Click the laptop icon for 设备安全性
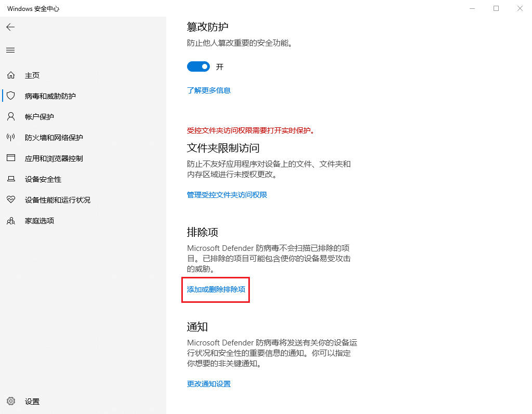532x414 pixels. pos(10,179)
